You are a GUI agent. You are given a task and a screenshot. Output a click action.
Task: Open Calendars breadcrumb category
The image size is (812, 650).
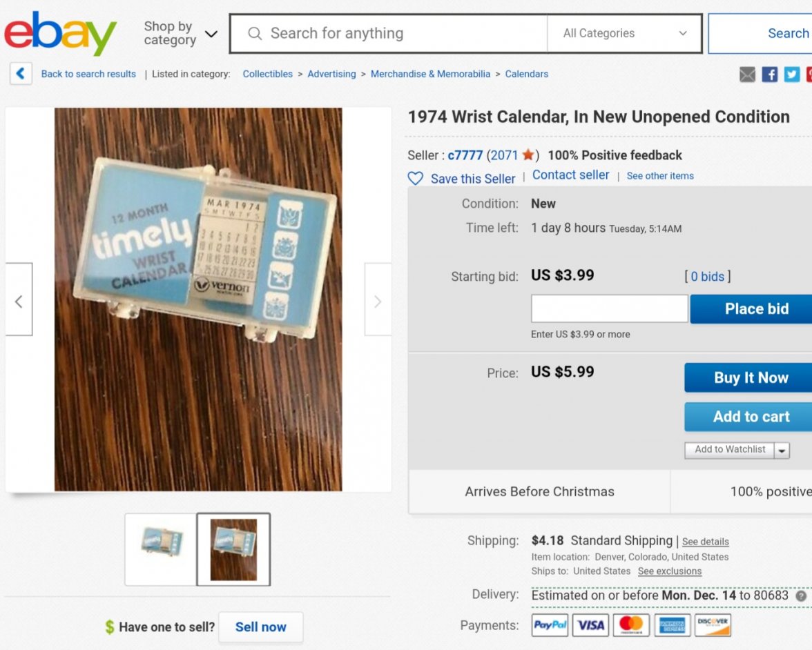(x=526, y=74)
